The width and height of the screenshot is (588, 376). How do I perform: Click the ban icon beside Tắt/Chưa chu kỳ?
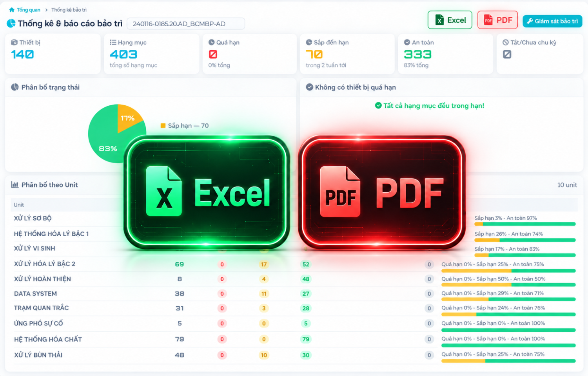506,42
